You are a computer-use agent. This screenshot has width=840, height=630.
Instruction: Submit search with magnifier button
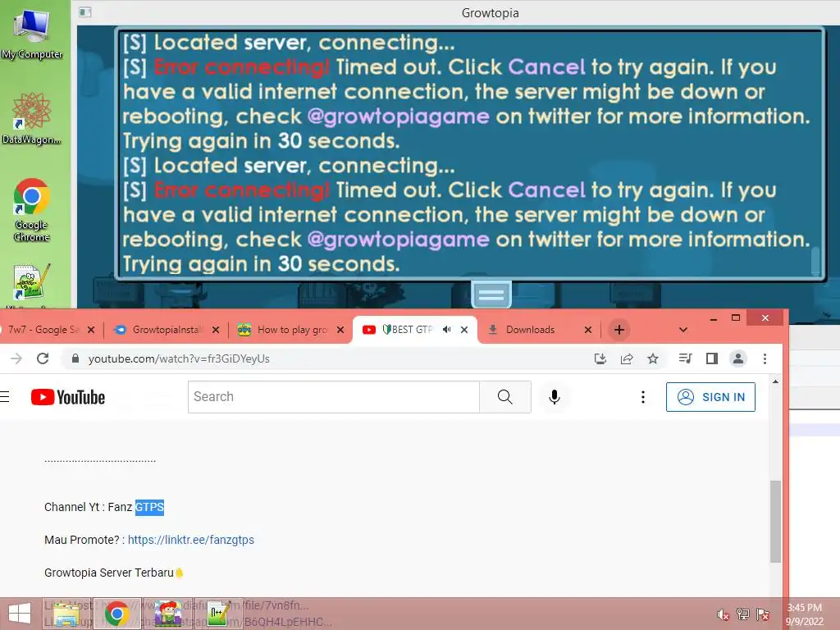click(x=505, y=397)
